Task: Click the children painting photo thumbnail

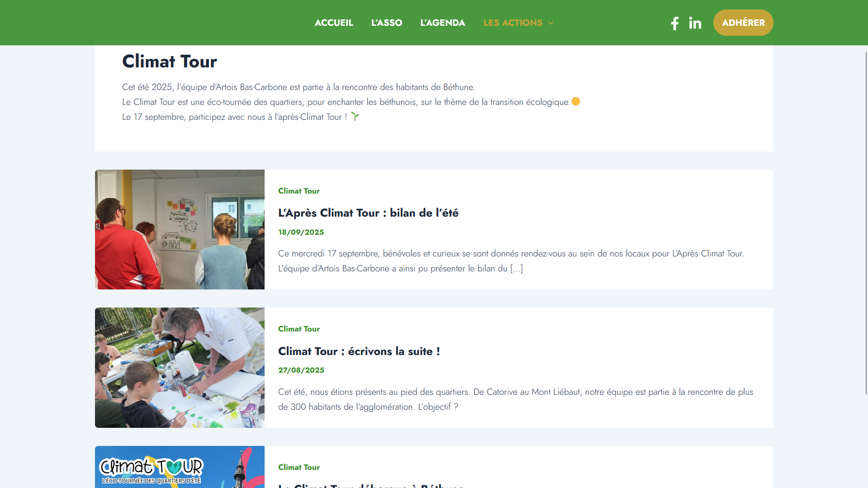Action: pos(180,367)
